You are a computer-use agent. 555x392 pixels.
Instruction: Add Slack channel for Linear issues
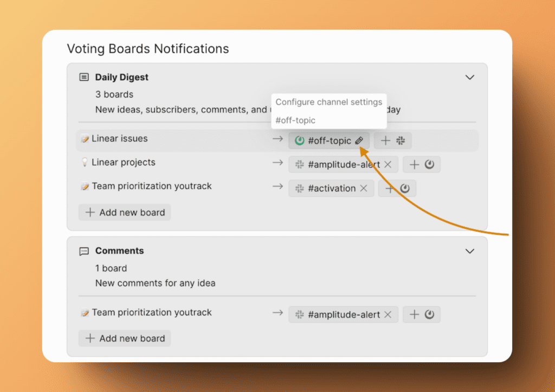click(x=393, y=141)
